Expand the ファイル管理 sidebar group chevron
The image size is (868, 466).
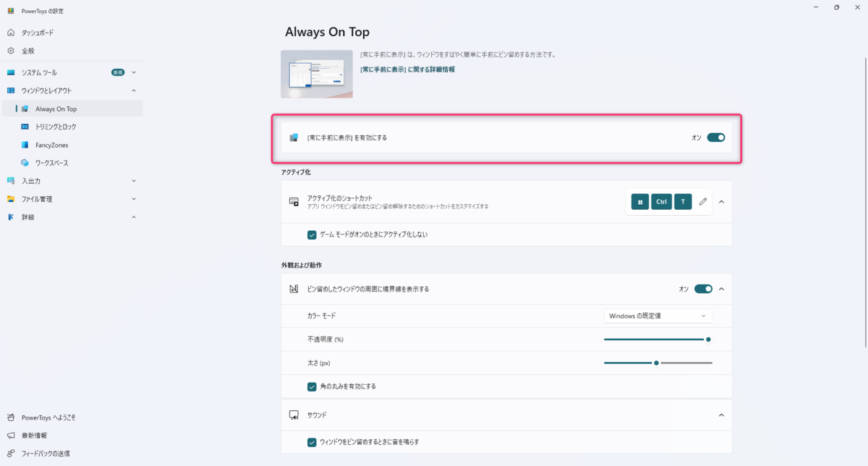(x=134, y=199)
